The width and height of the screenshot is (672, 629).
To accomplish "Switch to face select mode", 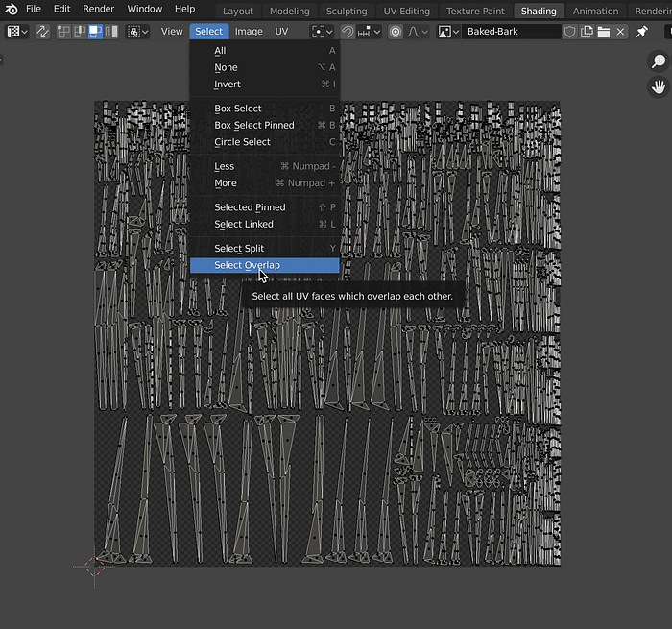I will [95, 32].
